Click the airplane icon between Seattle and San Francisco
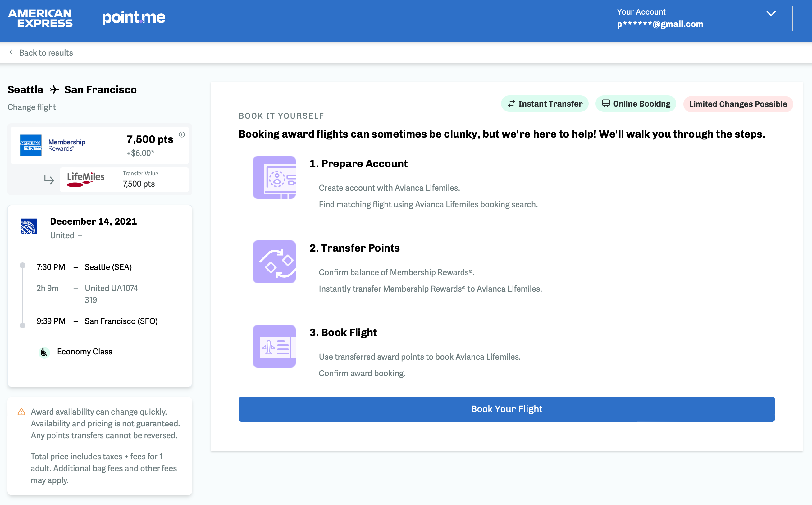 click(54, 89)
